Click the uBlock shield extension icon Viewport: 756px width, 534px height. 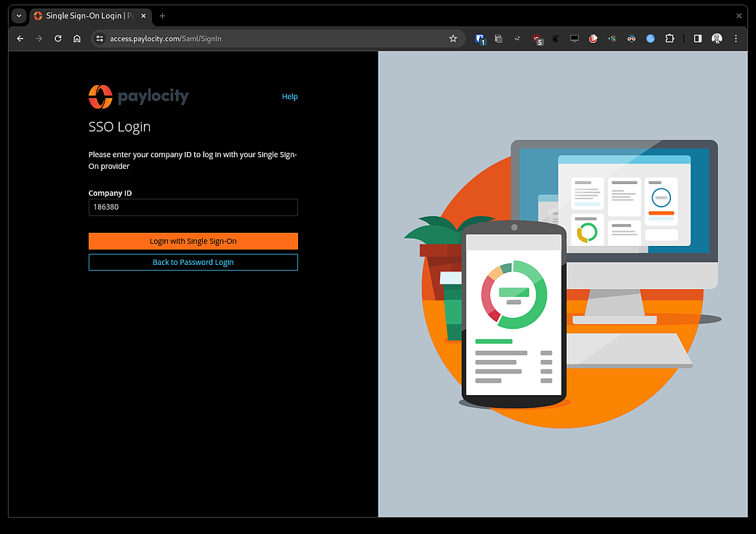[x=537, y=39]
